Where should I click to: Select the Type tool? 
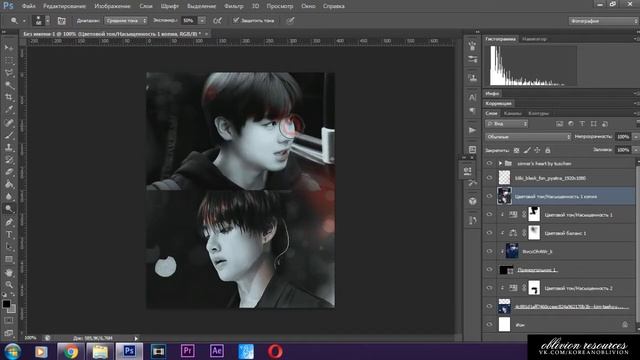[x=9, y=235]
